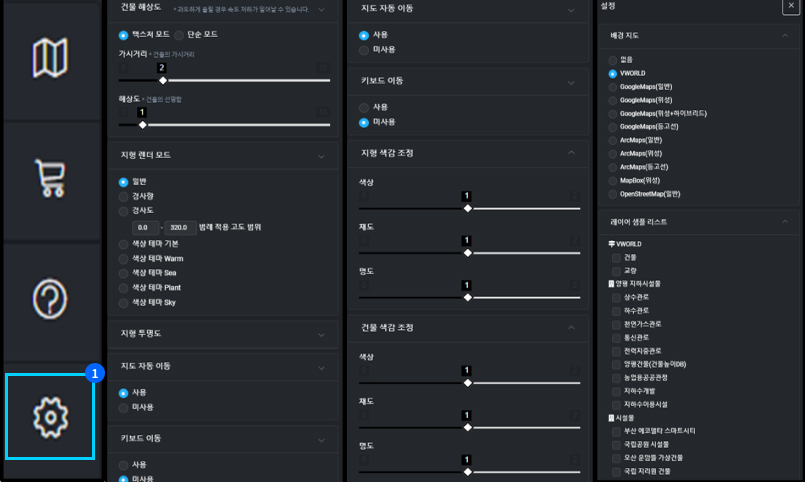
Task: Click the 가시거리 slider handle
Action: click(x=162, y=80)
